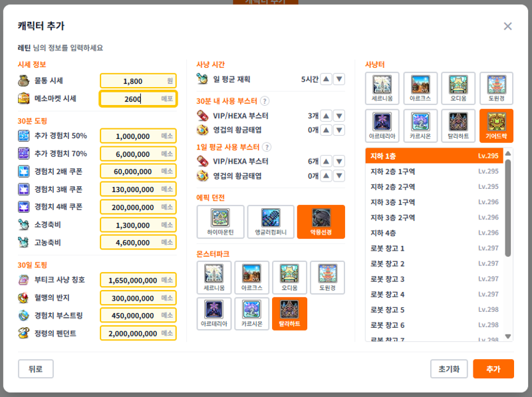532x397 pixels.
Task: Click the 추가 button
Action: click(493, 369)
